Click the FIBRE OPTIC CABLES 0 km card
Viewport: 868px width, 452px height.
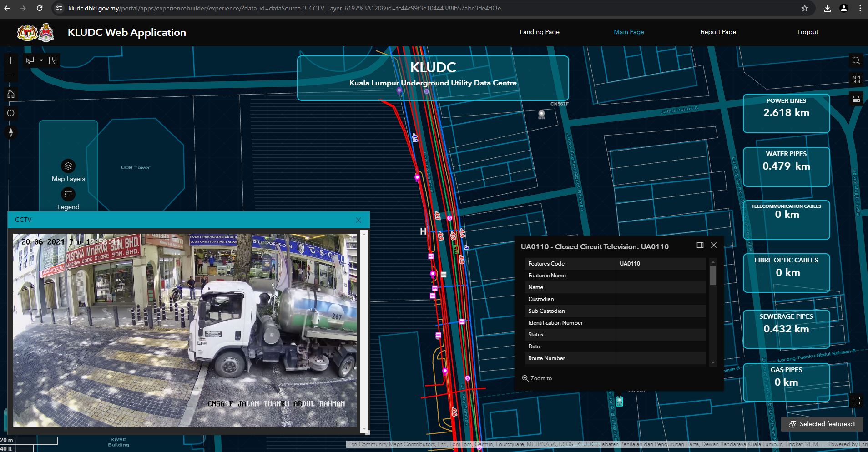click(x=786, y=273)
